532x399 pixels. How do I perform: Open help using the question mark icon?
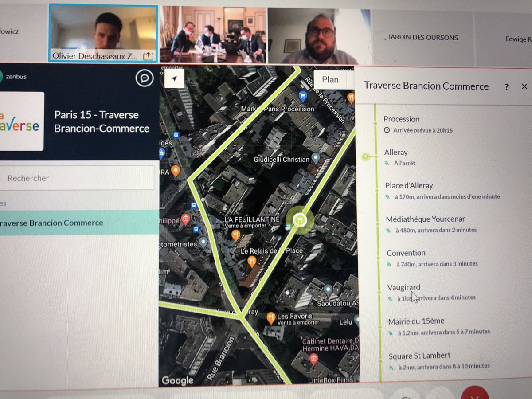pyautogui.click(x=506, y=87)
